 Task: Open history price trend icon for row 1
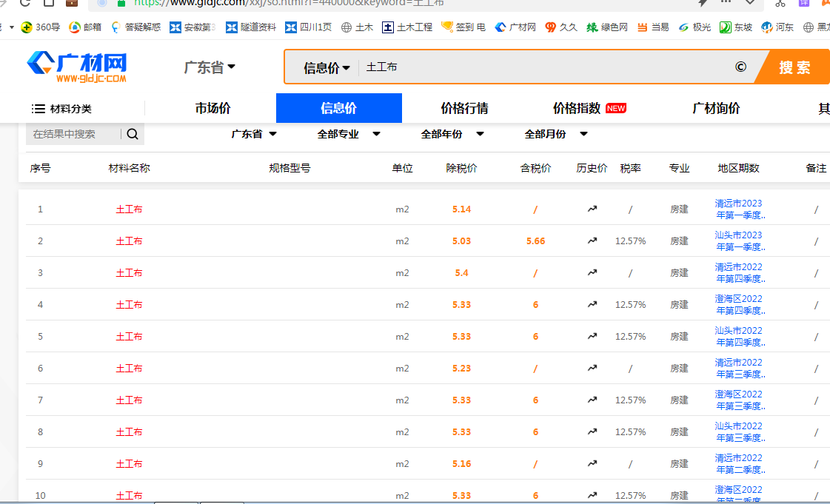(x=592, y=209)
